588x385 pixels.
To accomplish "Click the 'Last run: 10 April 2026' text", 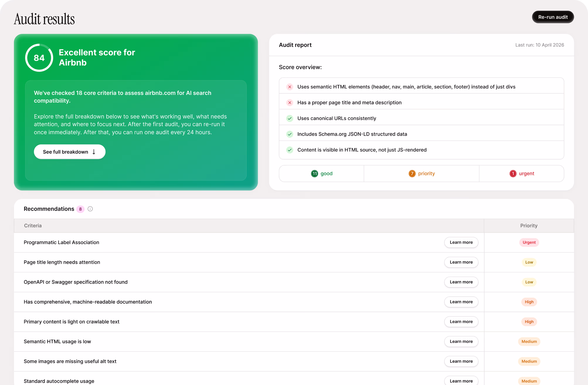I will 539,45.
